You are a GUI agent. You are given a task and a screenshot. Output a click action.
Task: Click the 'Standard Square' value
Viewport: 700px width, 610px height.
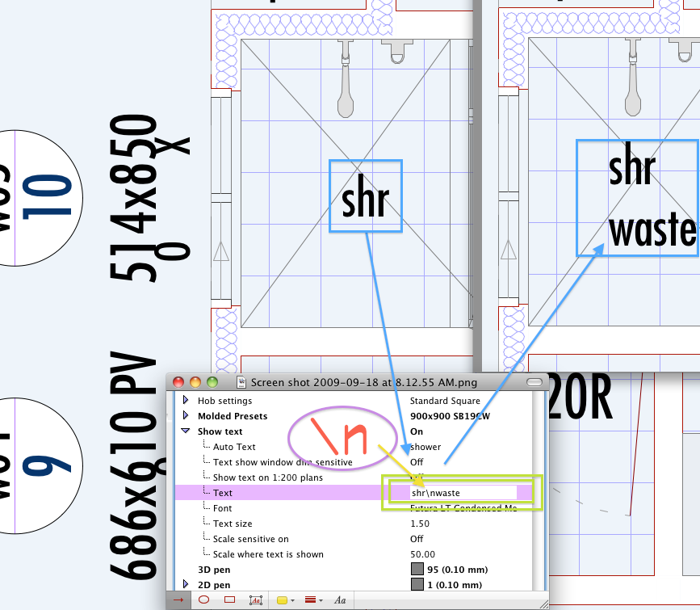pos(445,401)
